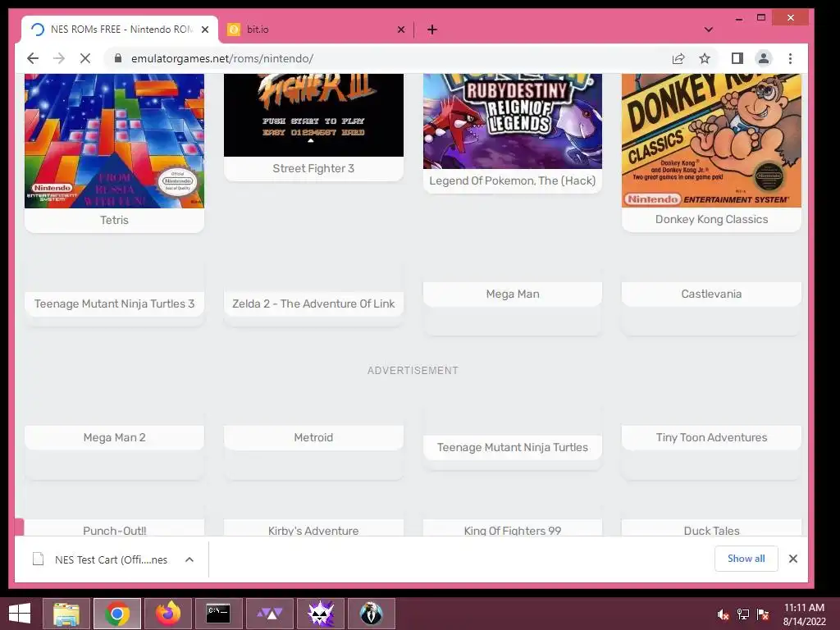Expand the NES Test Cart download options
The image size is (840, 630).
pyautogui.click(x=189, y=559)
